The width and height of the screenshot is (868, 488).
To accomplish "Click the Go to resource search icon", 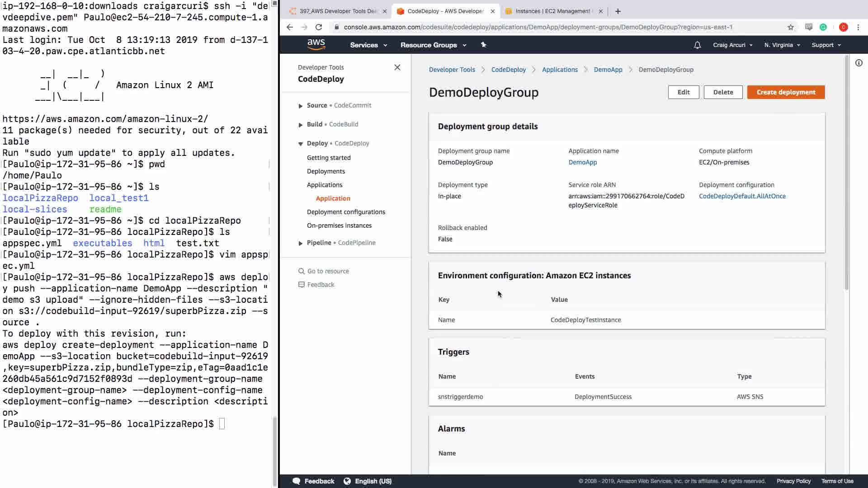I will click(301, 271).
